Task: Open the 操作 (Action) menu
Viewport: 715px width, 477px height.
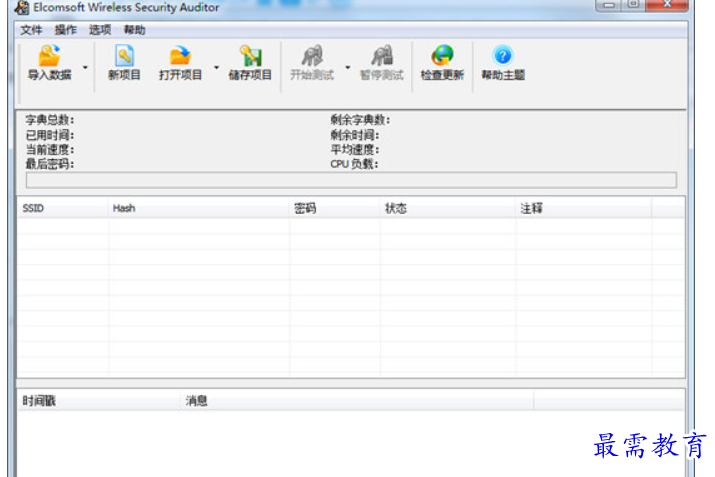Action: click(66, 30)
